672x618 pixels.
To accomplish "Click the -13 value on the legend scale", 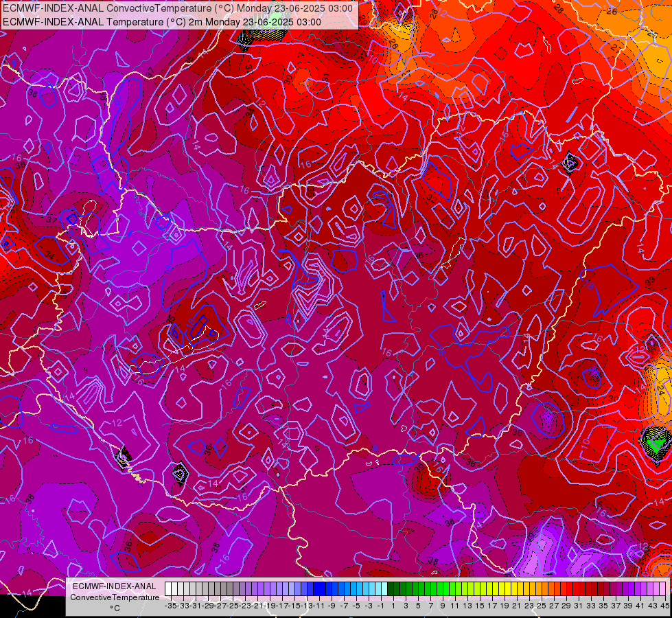I will (x=308, y=606).
